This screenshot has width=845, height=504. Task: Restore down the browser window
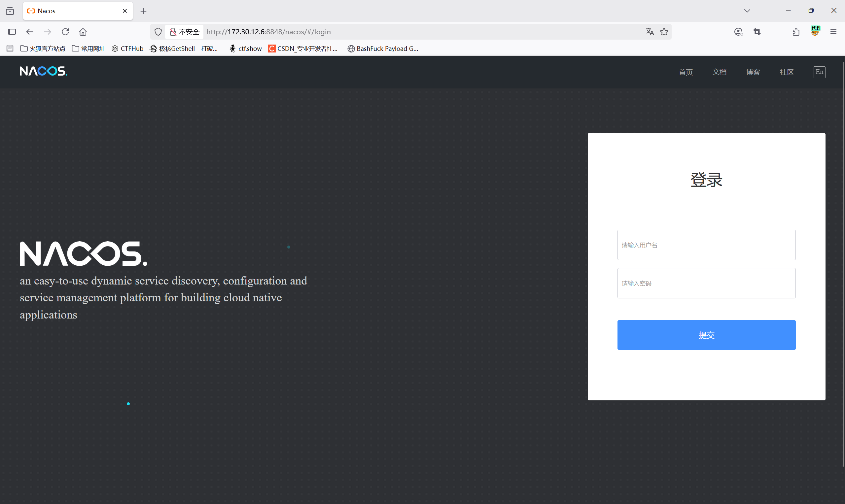pos(811,11)
